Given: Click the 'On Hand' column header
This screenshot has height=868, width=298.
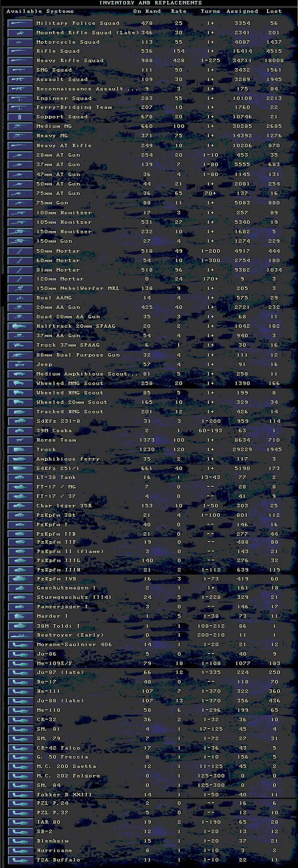Looking at the screenshot, I should [147, 11].
